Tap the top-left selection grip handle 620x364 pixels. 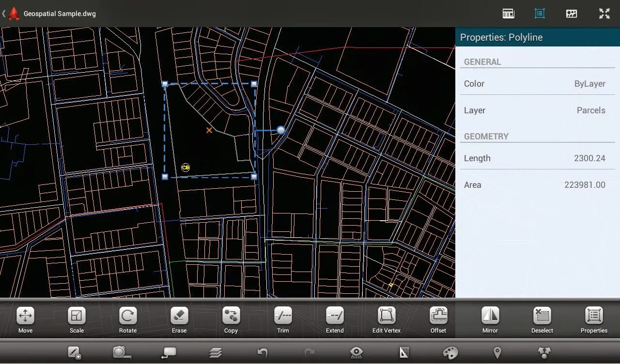(165, 84)
